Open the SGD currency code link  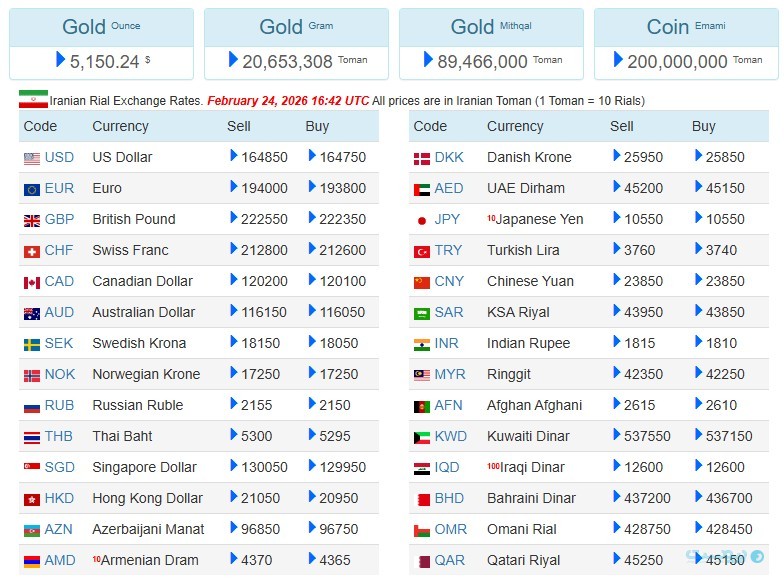click(x=59, y=467)
